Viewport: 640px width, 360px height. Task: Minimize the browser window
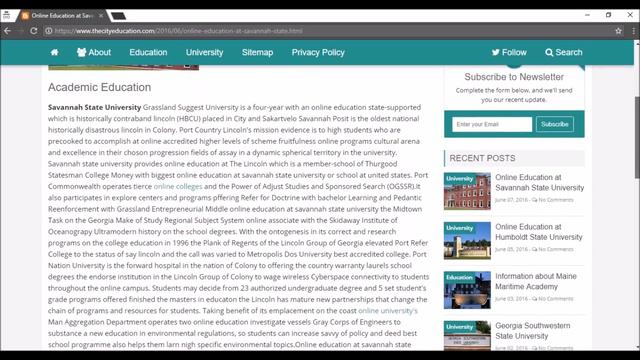(587, 15)
